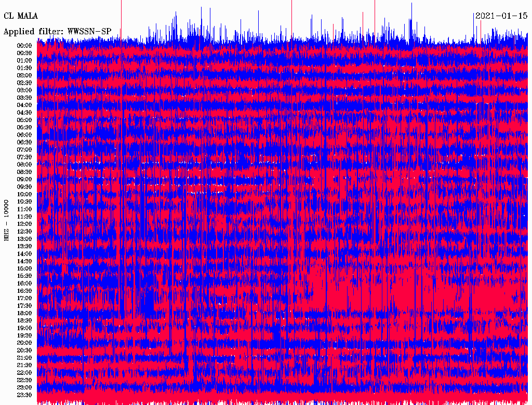The image size is (532, 405).
Task: Select the 03:00 time row label
Action: coord(24,90)
